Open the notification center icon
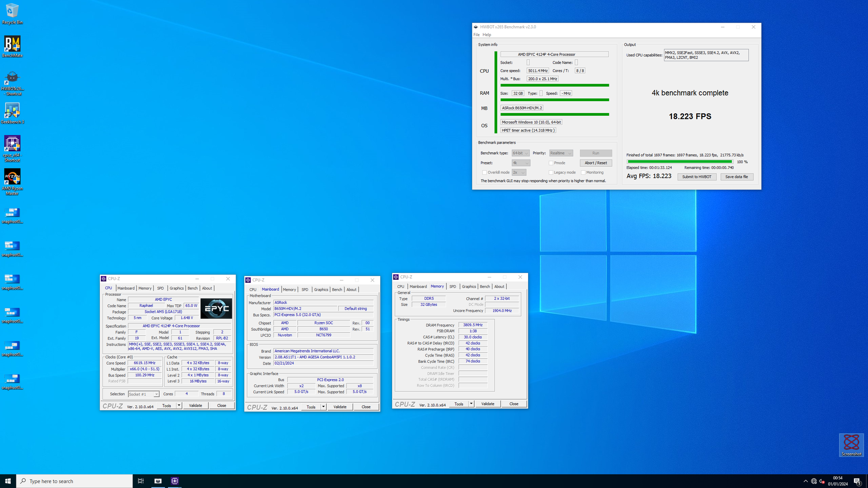 click(x=857, y=481)
